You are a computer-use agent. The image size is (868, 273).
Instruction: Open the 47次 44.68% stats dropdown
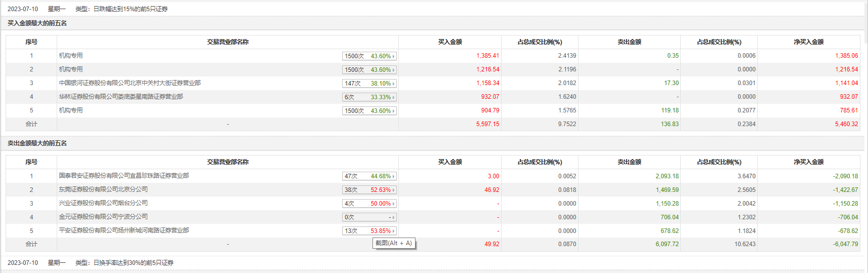[x=369, y=176]
